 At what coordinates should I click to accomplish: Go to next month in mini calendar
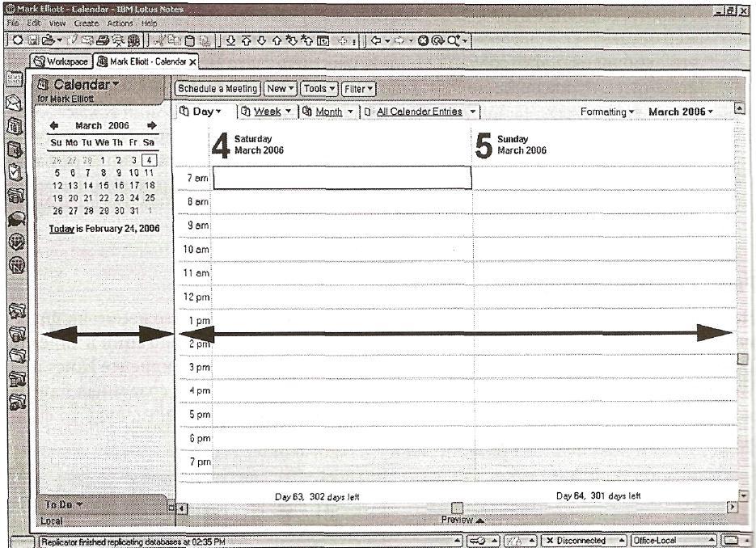coord(152,125)
